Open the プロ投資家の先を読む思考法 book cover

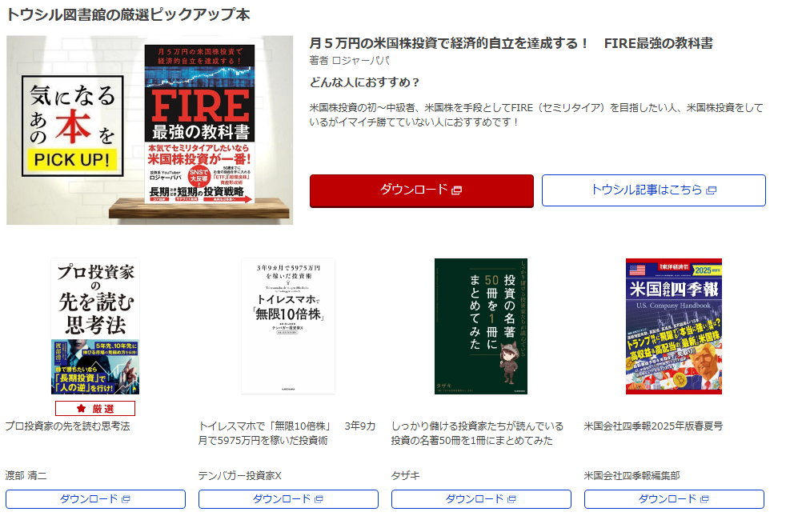(95, 326)
